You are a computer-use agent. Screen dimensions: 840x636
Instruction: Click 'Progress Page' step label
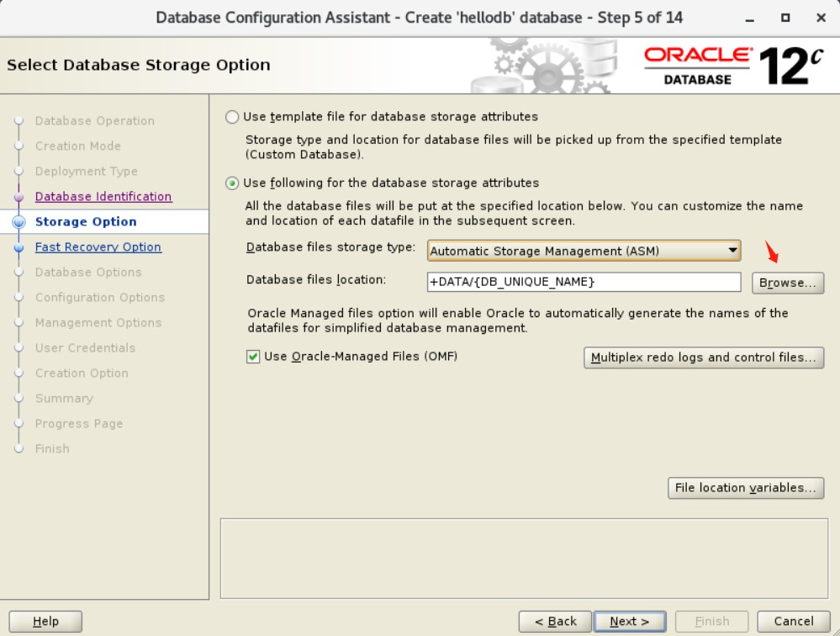[79, 423]
